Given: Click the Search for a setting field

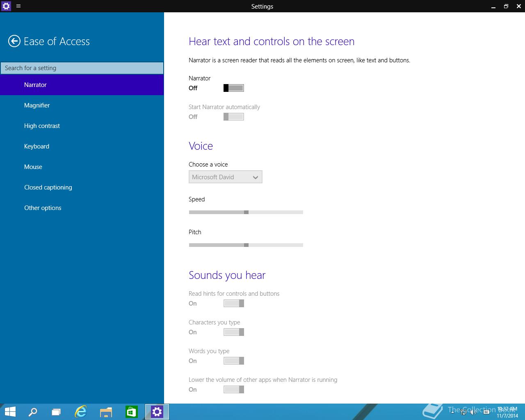Looking at the screenshot, I should click(x=82, y=68).
